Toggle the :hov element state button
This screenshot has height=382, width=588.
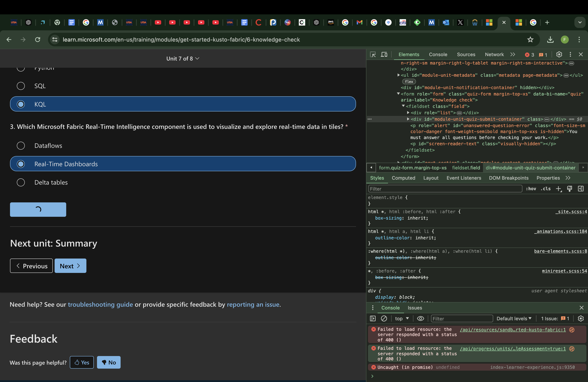pyautogui.click(x=531, y=189)
